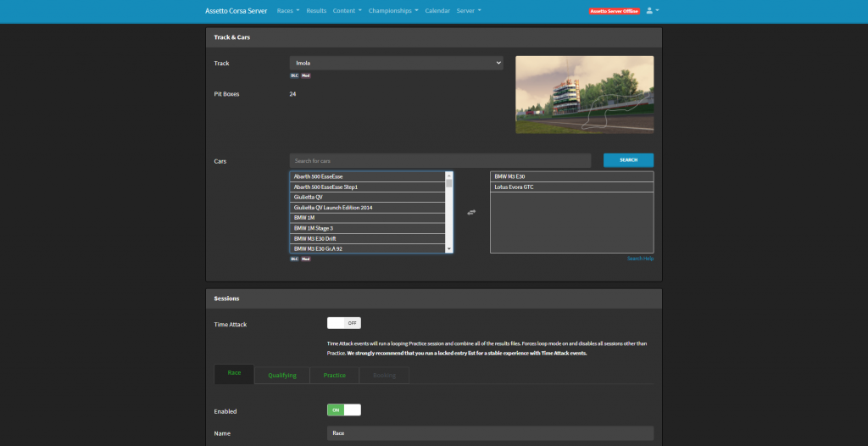Select BMW 1M in the cars list

[368, 218]
